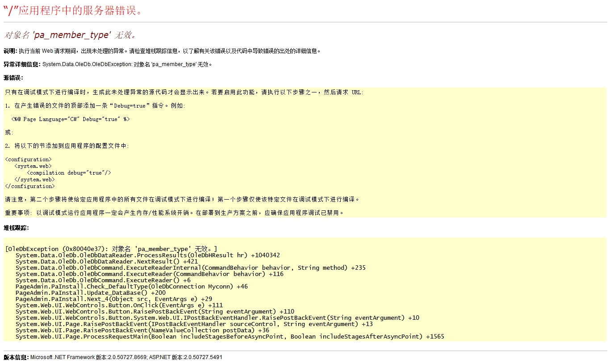Click the System.Data.OleDb.OleDbException text
Viewport: 610px width, 364px height.
tap(87, 64)
